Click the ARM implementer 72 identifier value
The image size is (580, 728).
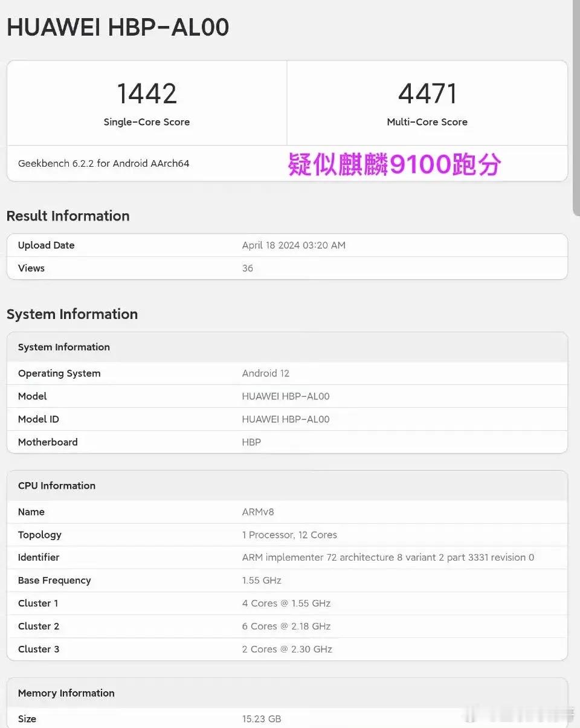click(x=388, y=558)
